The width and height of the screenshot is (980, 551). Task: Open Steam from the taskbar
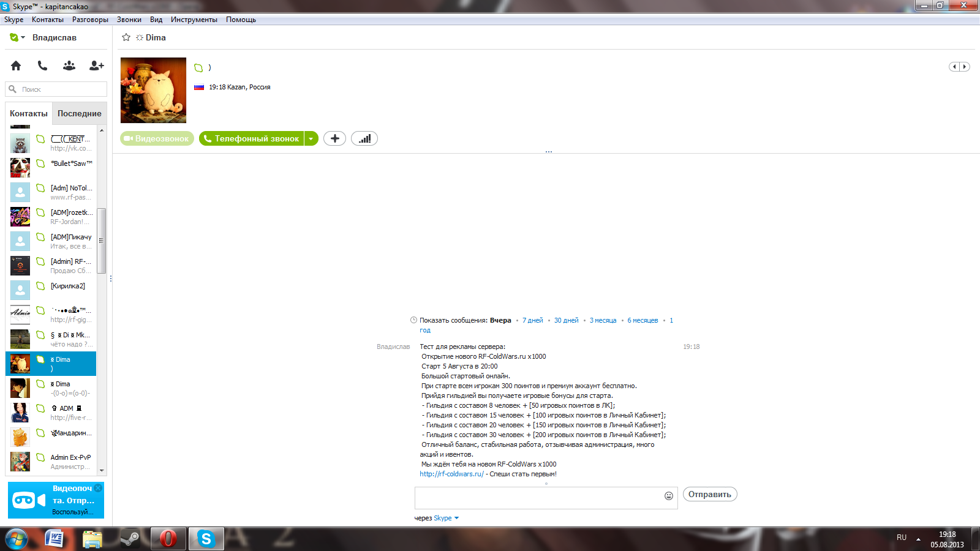[x=129, y=539]
